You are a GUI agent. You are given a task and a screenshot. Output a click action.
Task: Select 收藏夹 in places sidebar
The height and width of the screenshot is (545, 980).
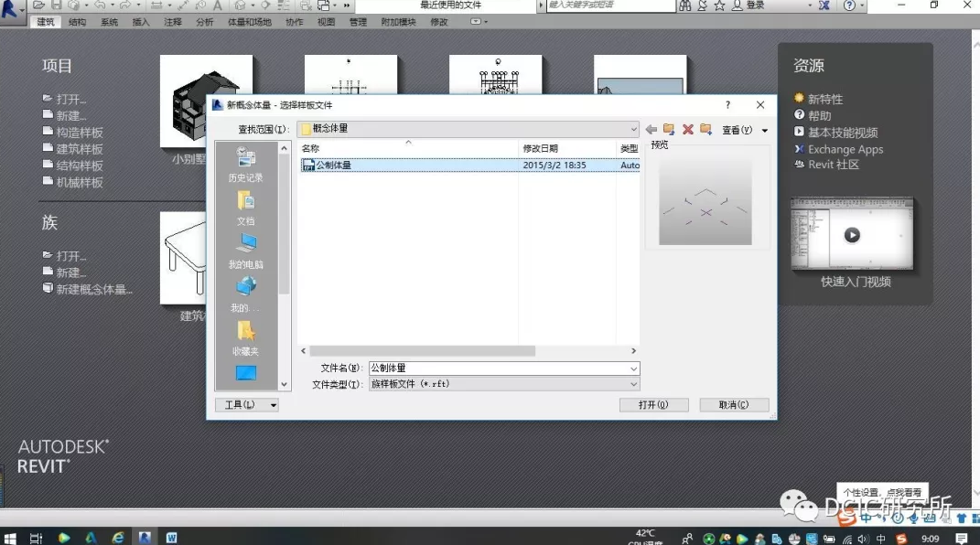[245, 337]
